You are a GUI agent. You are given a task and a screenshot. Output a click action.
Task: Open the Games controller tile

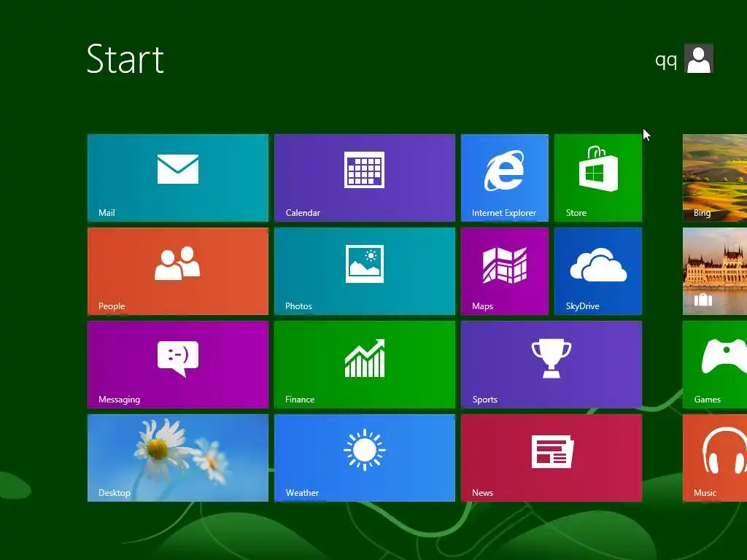click(x=715, y=365)
